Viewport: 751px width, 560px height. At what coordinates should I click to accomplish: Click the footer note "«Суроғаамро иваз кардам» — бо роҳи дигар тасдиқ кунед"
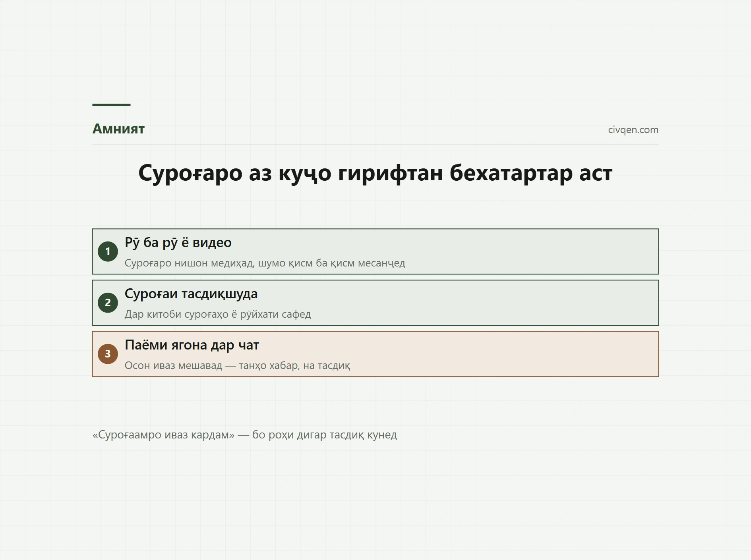(245, 435)
